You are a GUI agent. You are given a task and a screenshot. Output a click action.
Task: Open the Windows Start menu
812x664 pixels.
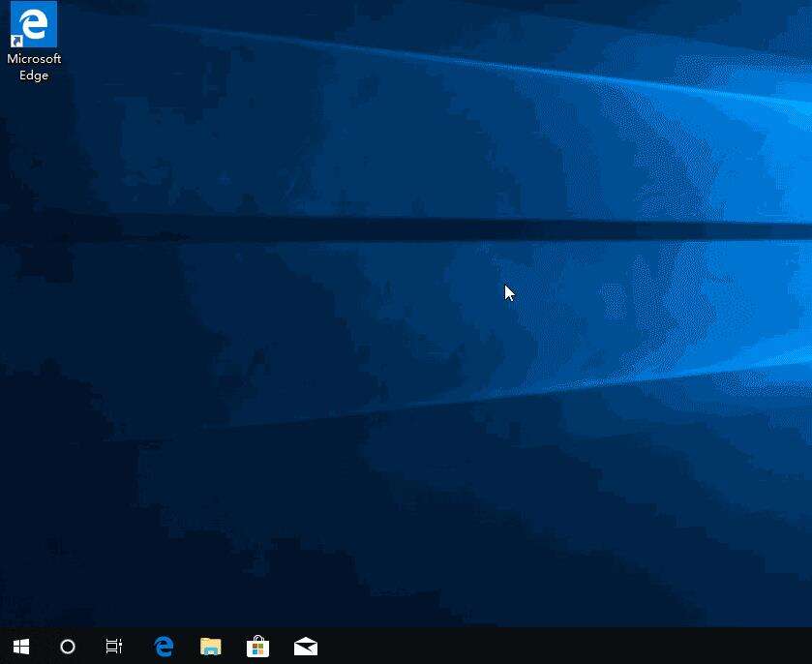pos(21,647)
